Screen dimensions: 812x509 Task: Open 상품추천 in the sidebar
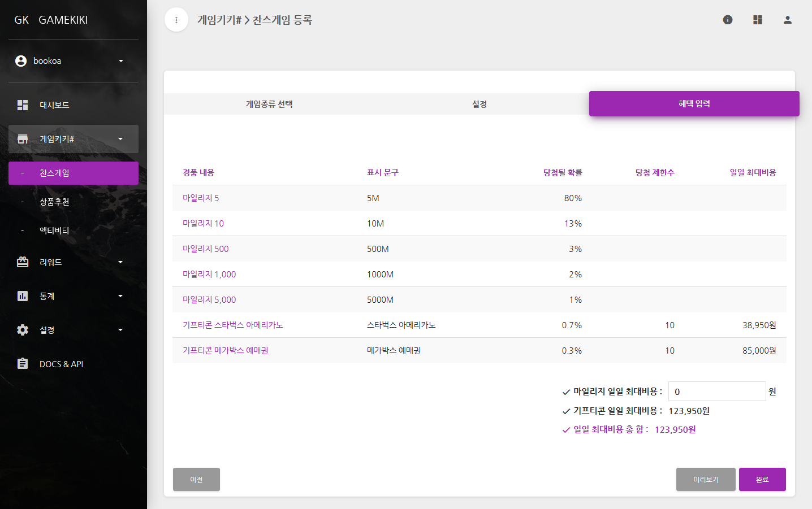(x=54, y=202)
